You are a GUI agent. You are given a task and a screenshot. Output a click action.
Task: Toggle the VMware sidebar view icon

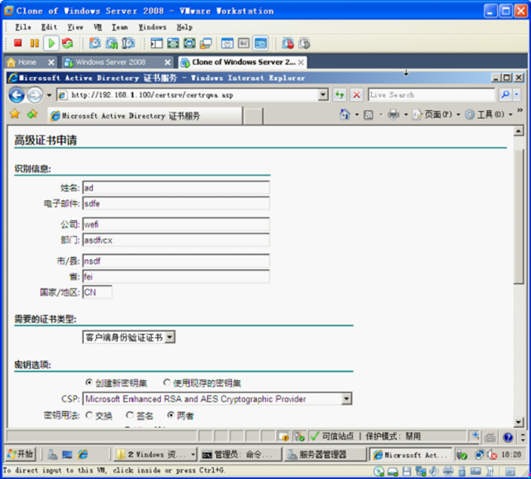(x=156, y=43)
